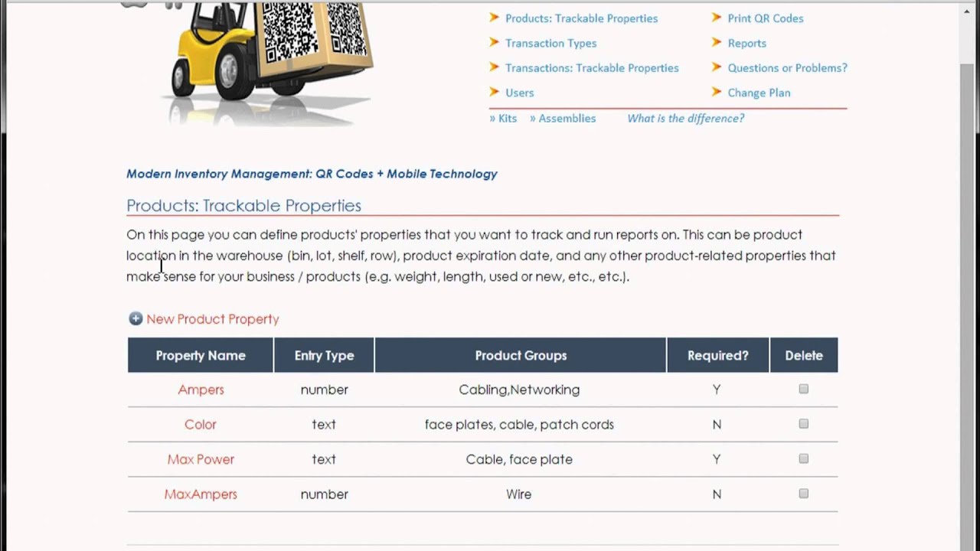Mark the MaxAmpers row for deletion
980x551 pixels.
[x=803, y=494]
